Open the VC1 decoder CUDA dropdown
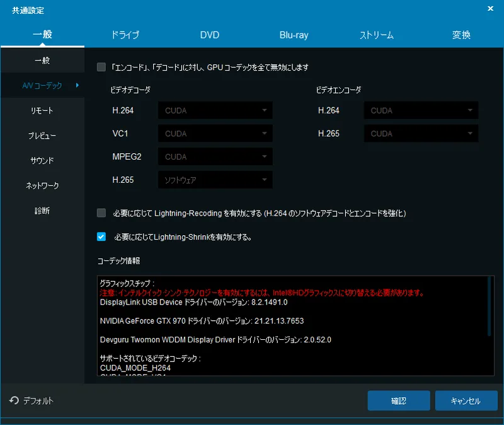 (x=214, y=133)
